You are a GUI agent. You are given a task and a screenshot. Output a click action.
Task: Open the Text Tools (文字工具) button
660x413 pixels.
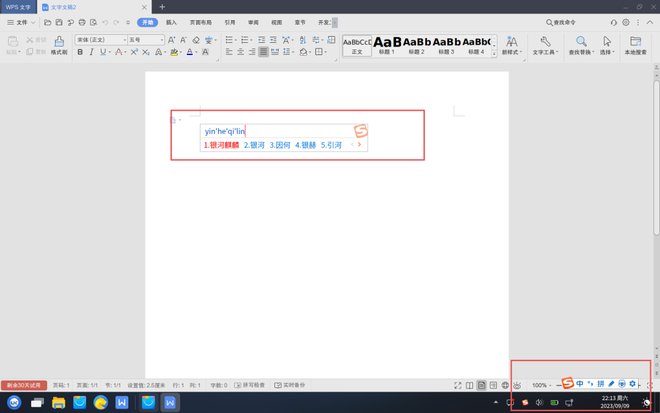(x=545, y=46)
